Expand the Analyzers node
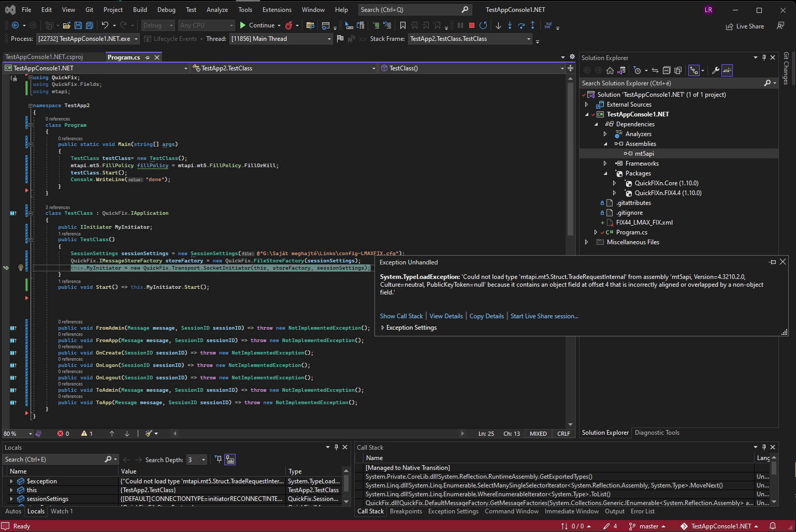 point(605,134)
